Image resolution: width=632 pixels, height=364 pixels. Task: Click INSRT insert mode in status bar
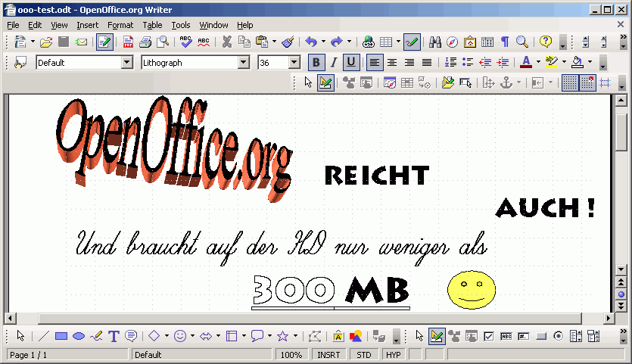point(328,355)
